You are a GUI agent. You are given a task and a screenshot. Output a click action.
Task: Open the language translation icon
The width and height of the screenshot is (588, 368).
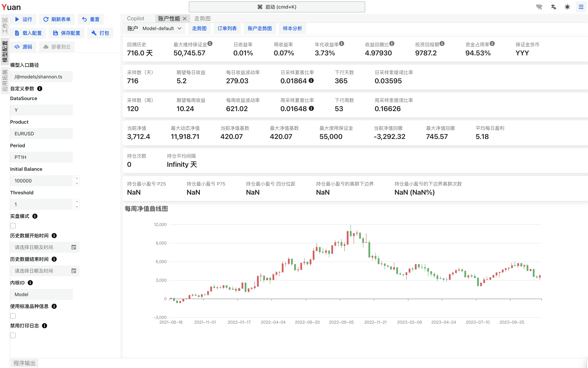click(x=553, y=7)
